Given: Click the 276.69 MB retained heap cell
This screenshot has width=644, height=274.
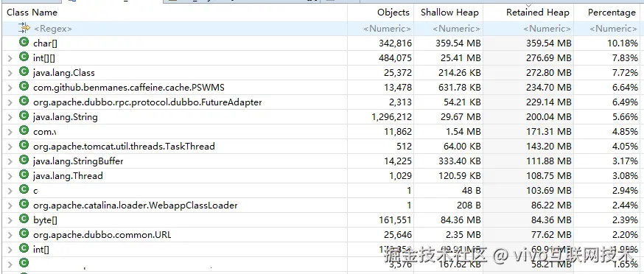Looking at the screenshot, I should pos(549,58).
